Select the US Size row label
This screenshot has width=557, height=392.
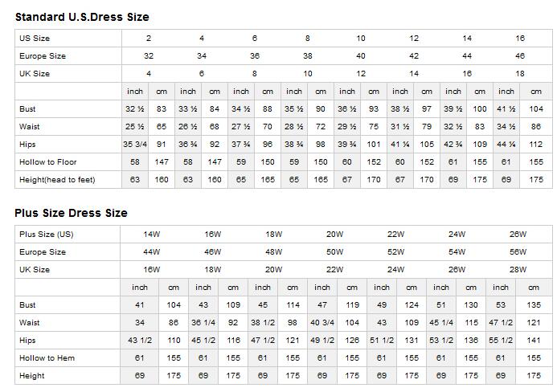pyautogui.click(x=35, y=39)
